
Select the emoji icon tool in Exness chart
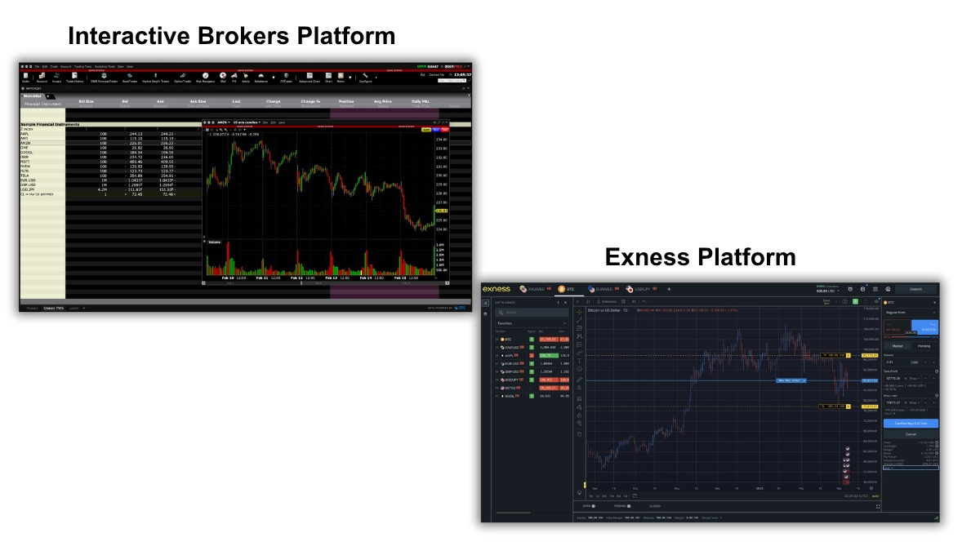579,368
